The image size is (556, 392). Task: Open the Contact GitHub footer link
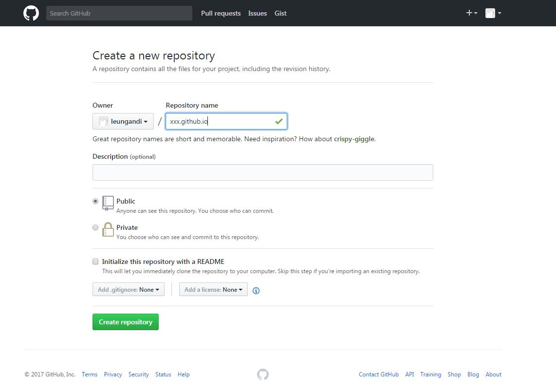click(x=379, y=374)
